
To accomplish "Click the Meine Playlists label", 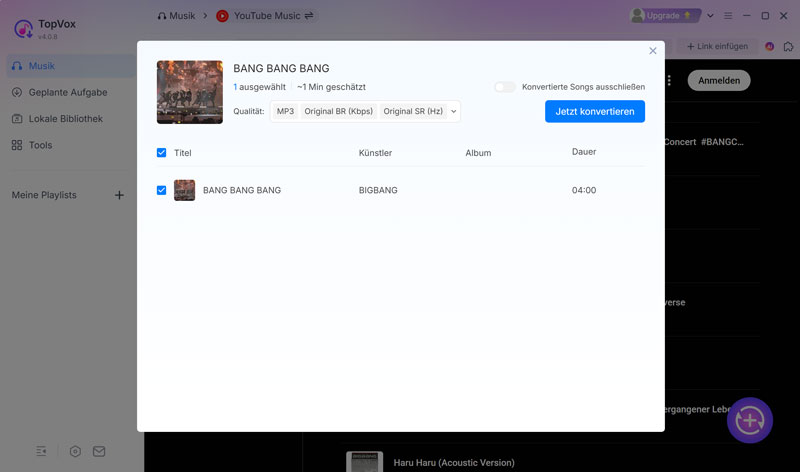I will [x=44, y=195].
